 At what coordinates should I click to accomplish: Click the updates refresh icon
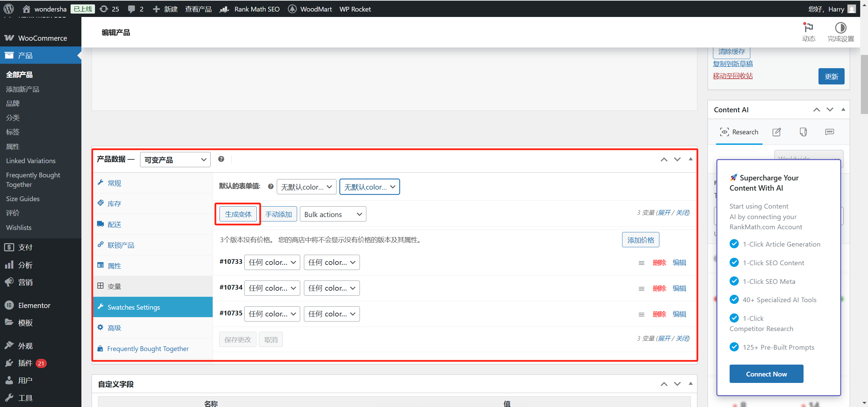pos(104,9)
